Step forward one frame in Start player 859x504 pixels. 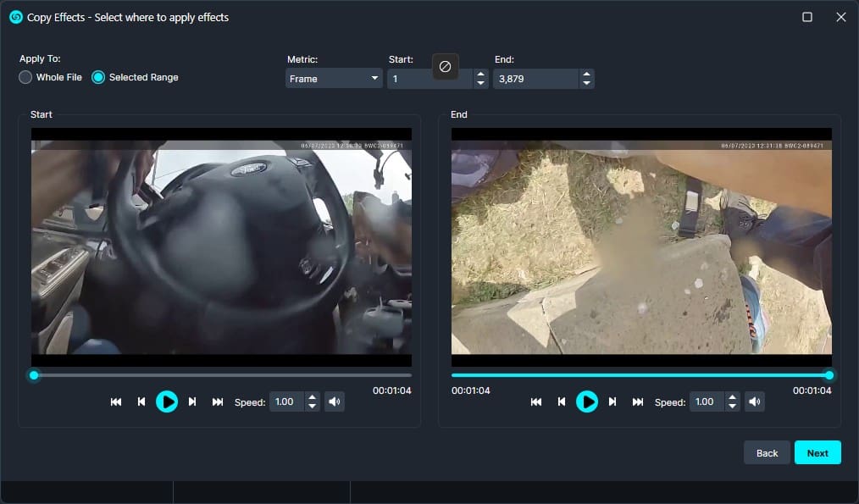(192, 402)
